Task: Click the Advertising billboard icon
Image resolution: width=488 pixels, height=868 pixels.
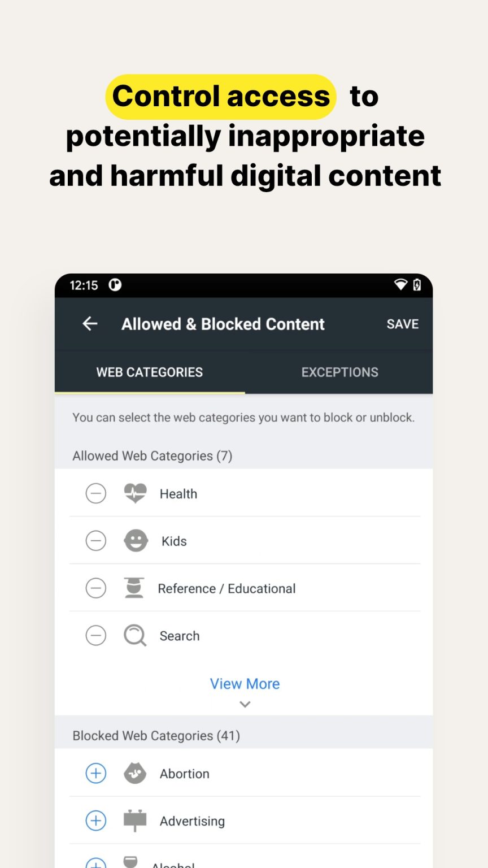Action: click(135, 821)
